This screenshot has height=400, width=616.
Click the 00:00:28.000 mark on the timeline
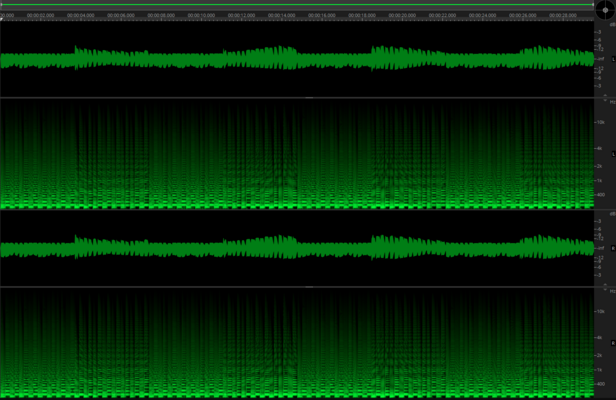(x=563, y=15)
